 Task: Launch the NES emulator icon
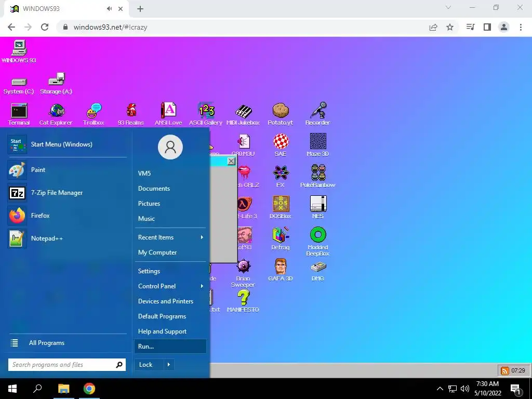318,207
